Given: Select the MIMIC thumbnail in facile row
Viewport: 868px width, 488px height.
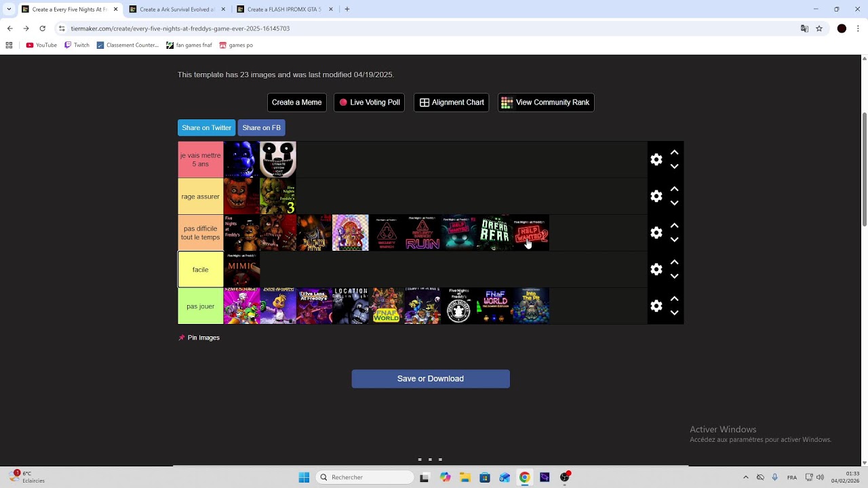Looking at the screenshot, I should 241,270.
